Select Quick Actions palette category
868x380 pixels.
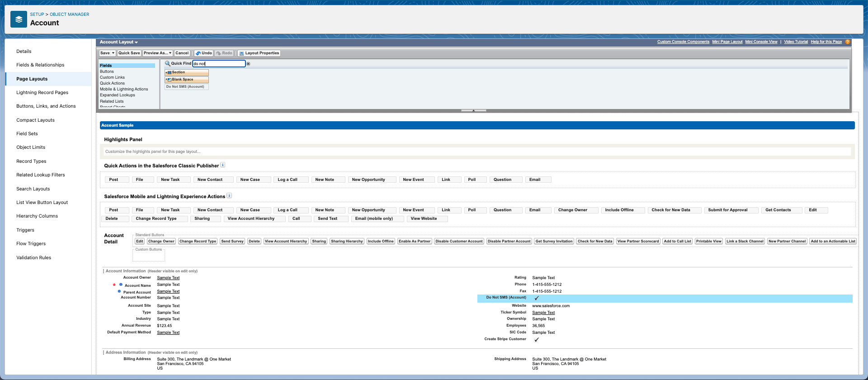pos(113,83)
